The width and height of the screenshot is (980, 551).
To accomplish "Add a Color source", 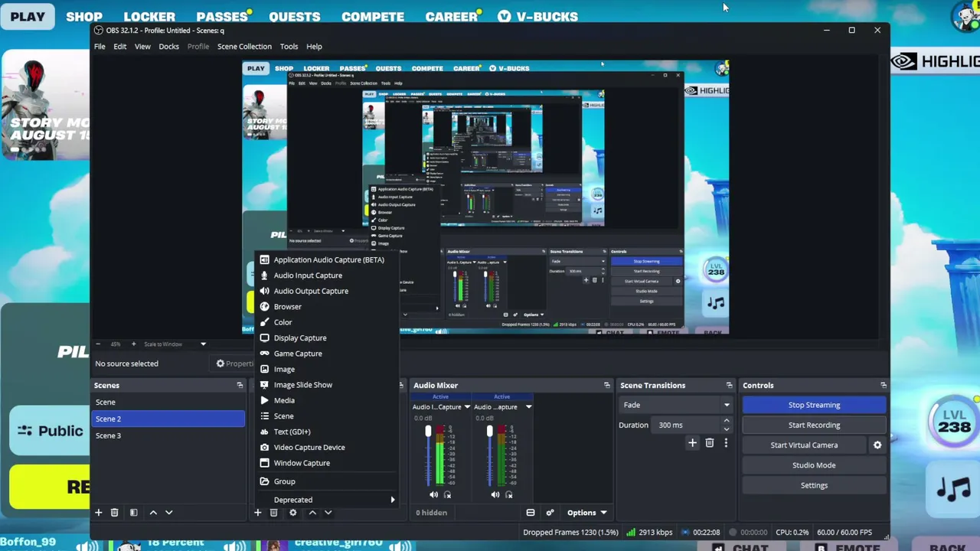I will click(x=328, y=323).
